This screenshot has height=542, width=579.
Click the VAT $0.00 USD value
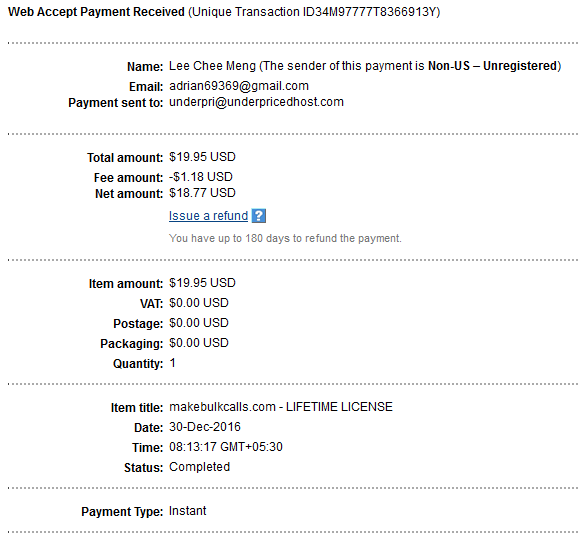199,303
